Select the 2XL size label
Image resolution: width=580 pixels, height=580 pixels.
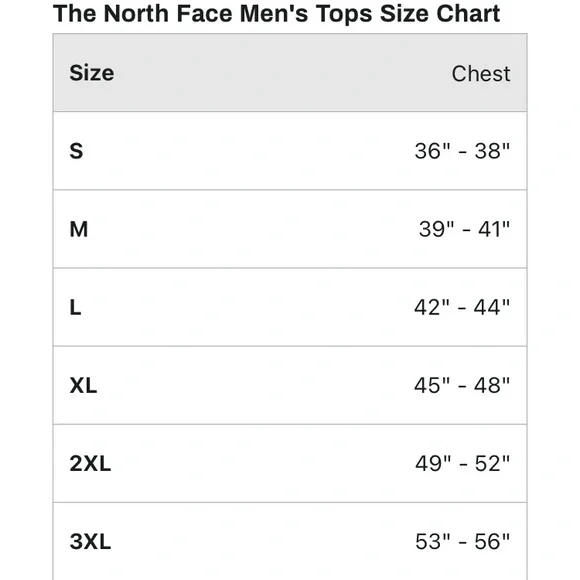[x=90, y=463]
